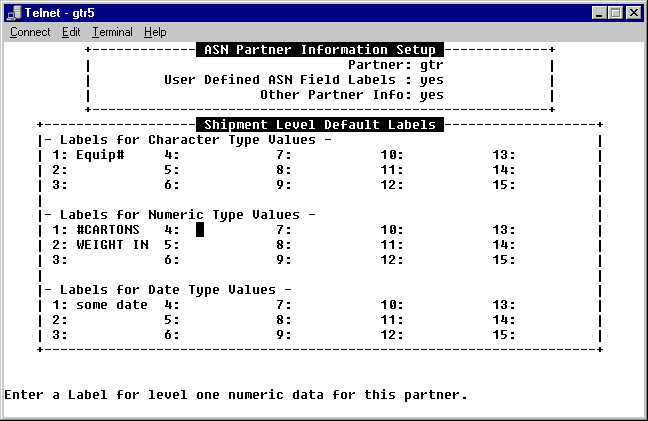This screenshot has width=648, height=421.
Task: Select character label 1 Equip# field
Action: pyautogui.click(x=100, y=155)
